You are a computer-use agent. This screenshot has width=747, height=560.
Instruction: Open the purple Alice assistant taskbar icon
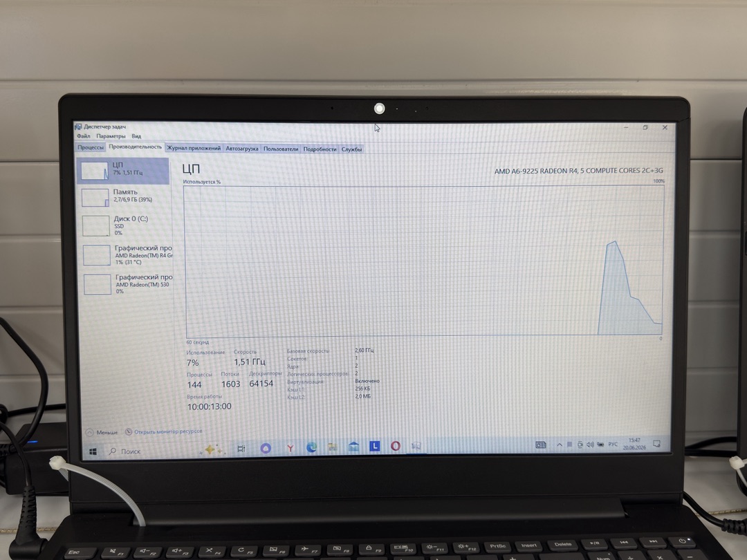click(x=266, y=448)
